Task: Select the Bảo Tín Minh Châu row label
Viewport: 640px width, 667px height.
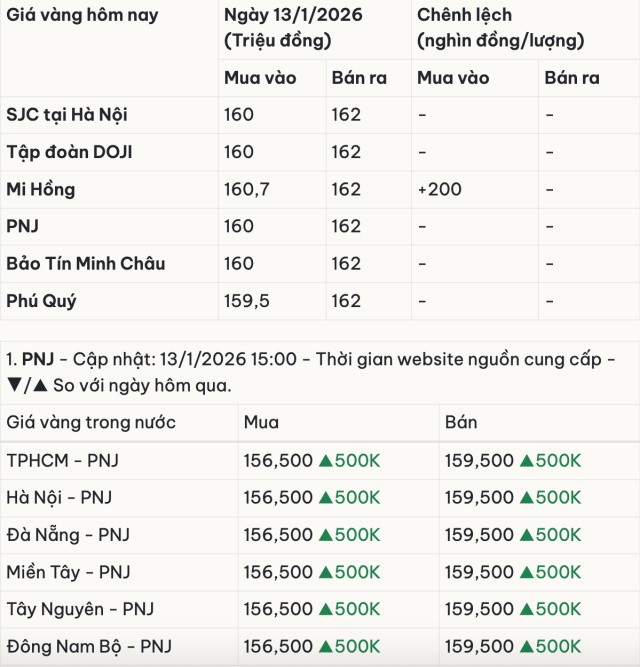Action: (86, 263)
